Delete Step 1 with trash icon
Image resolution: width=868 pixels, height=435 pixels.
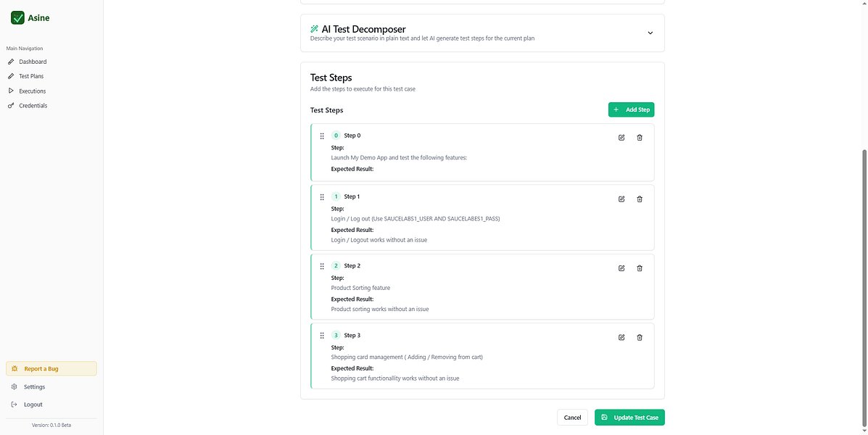point(640,199)
